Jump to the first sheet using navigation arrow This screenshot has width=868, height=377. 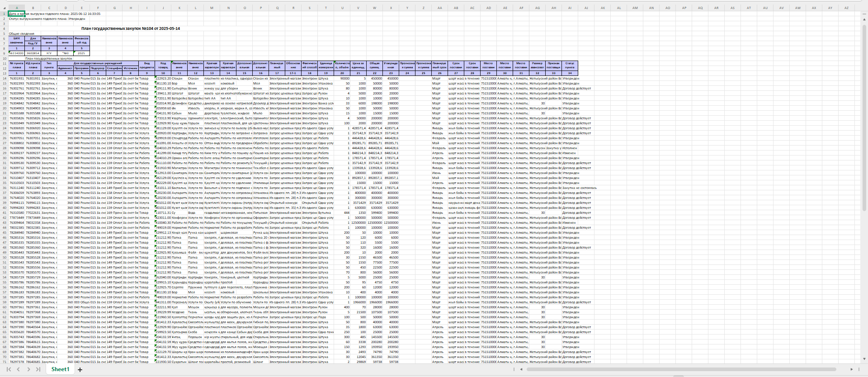click(x=9, y=369)
